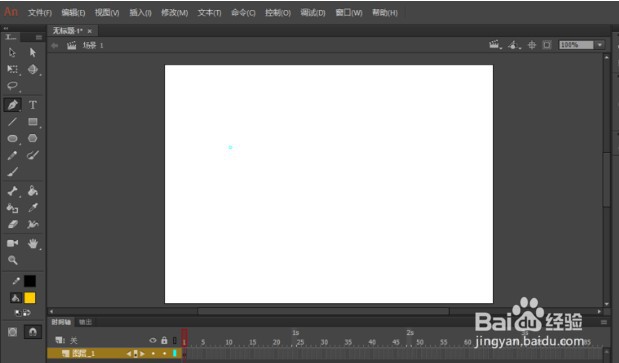Toggle clip content outside stage
Image resolution: width=619 pixels, height=363 pixels.
tap(547, 45)
